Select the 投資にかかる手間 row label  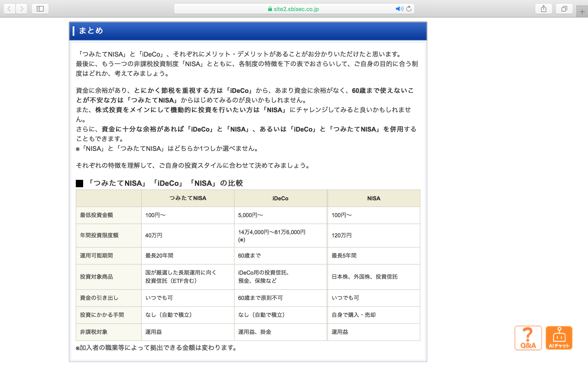pyautogui.click(x=109, y=315)
